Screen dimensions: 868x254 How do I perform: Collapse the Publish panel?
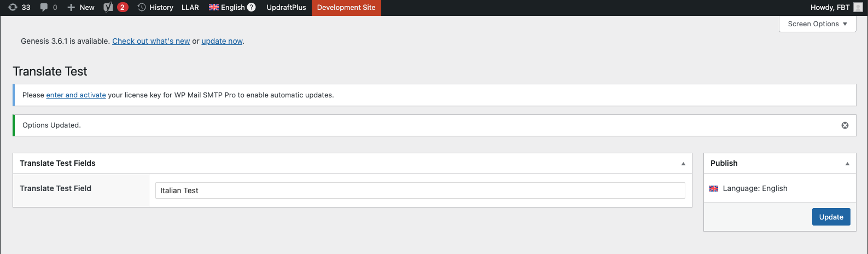pos(847,164)
